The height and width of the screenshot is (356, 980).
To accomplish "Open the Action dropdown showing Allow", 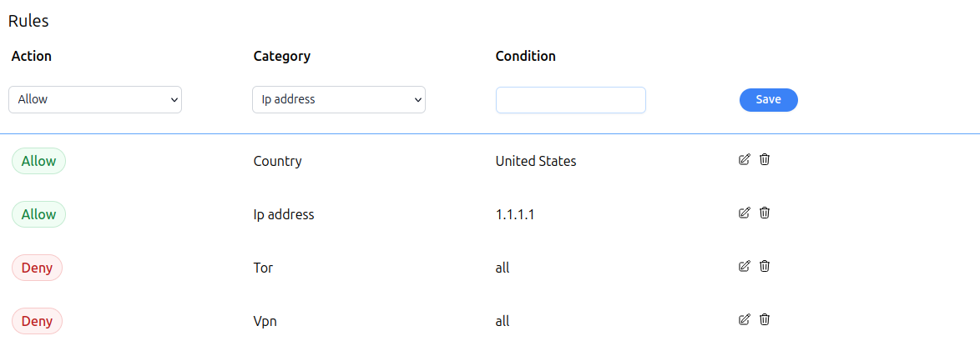I will pos(95,100).
